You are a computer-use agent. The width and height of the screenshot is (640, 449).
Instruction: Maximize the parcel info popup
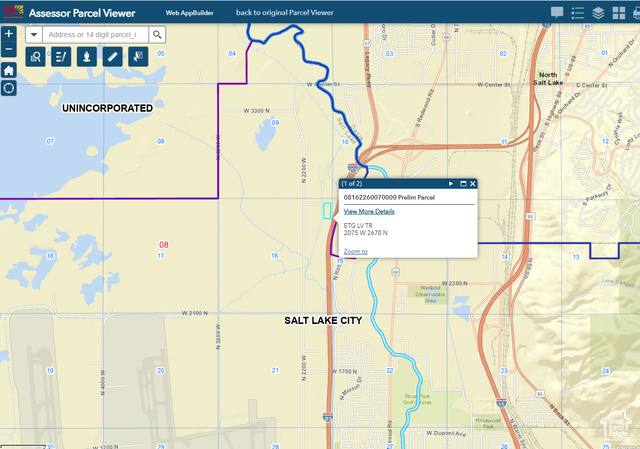pyautogui.click(x=462, y=184)
